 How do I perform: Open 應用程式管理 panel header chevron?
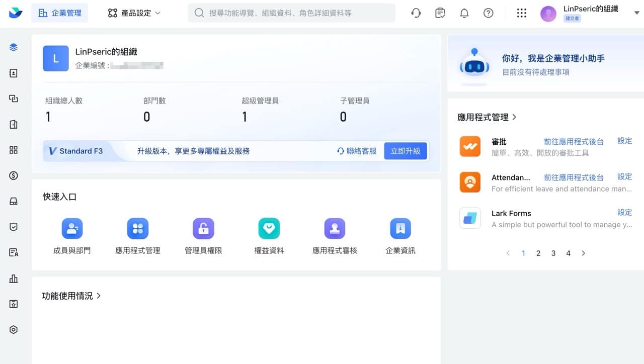point(514,117)
